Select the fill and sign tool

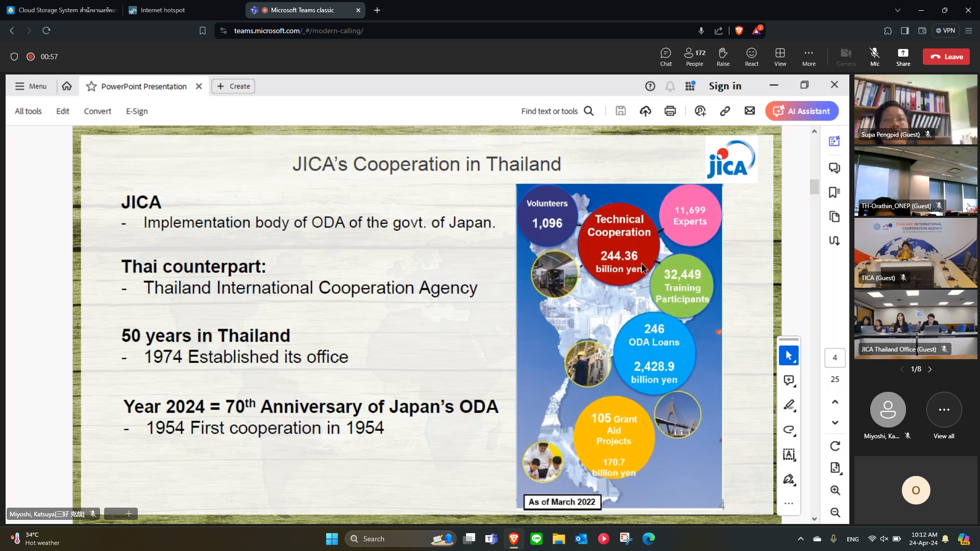point(789,479)
